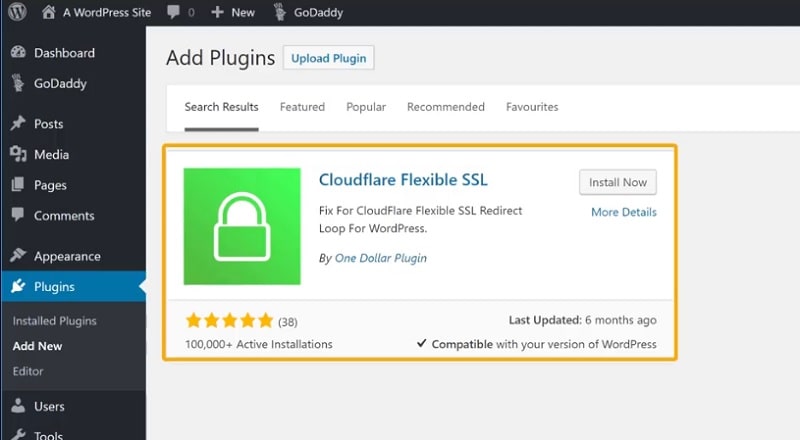This screenshot has height=440, width=800.
Task: Click the Pages icon in sidebar
Action: click(18, 184)
